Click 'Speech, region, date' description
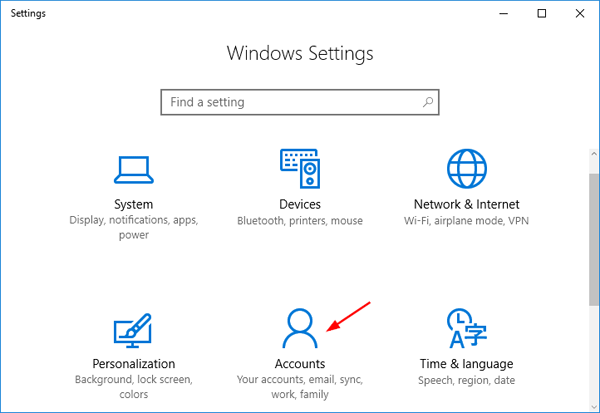Screen dimensions: 600x413 pos(466,380)
